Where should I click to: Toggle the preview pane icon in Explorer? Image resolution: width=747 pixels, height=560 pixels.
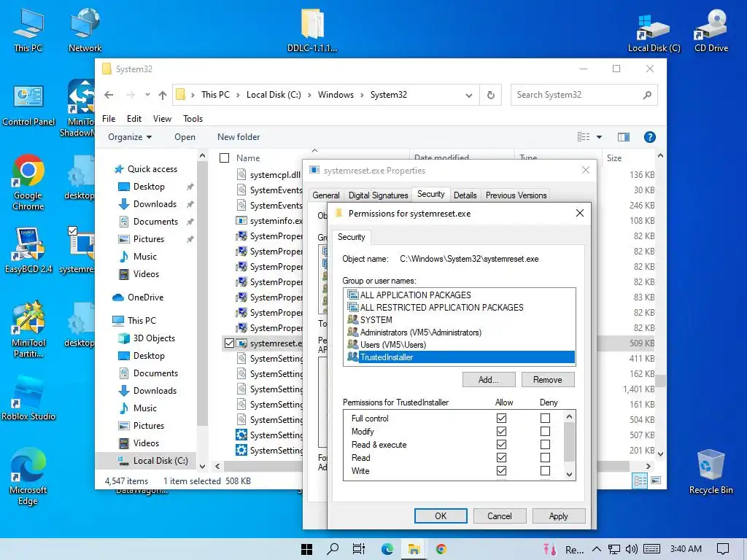click(x=624, y=137)
